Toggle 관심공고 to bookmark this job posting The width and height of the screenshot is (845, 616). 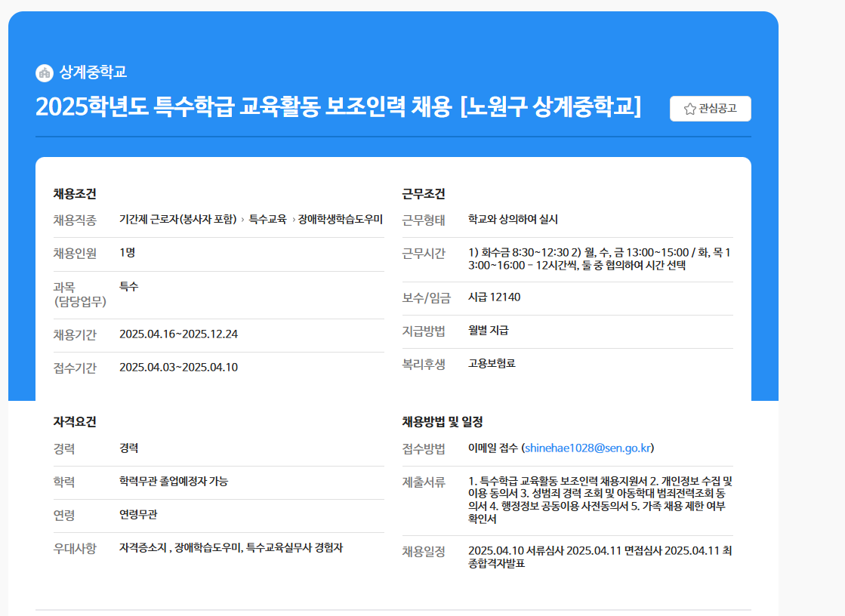pos(710,108)
